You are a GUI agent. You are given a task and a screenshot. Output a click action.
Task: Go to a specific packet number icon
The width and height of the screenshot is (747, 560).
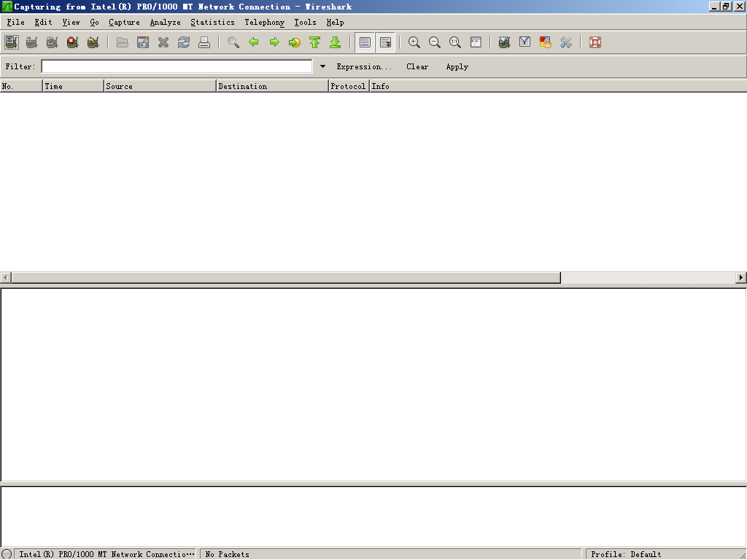[x=295, y=42]
